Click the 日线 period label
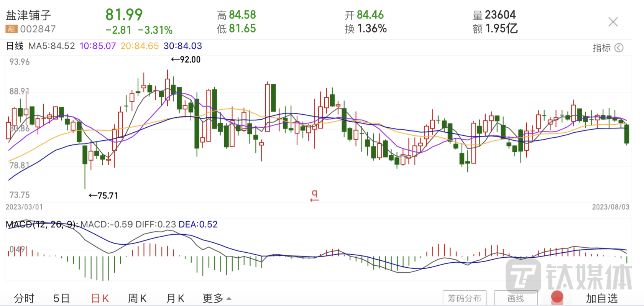 point(15,46)
